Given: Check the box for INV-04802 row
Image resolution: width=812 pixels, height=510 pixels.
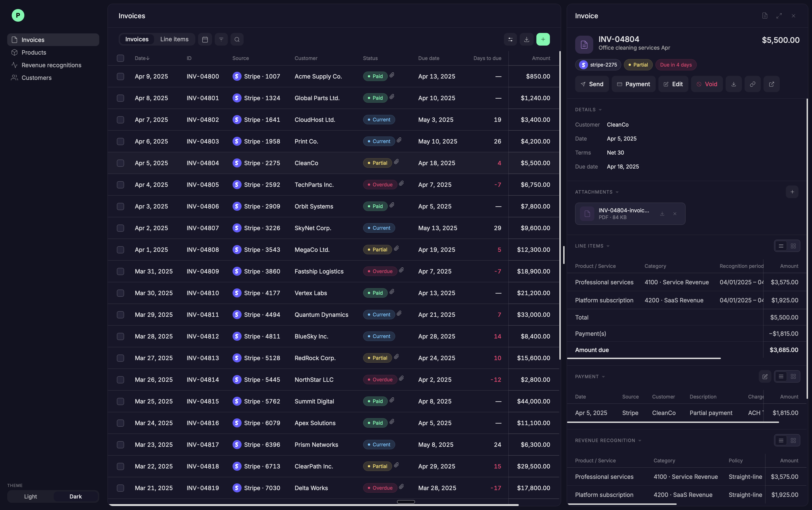Looking at the screenshot, I should click(120, 120).
